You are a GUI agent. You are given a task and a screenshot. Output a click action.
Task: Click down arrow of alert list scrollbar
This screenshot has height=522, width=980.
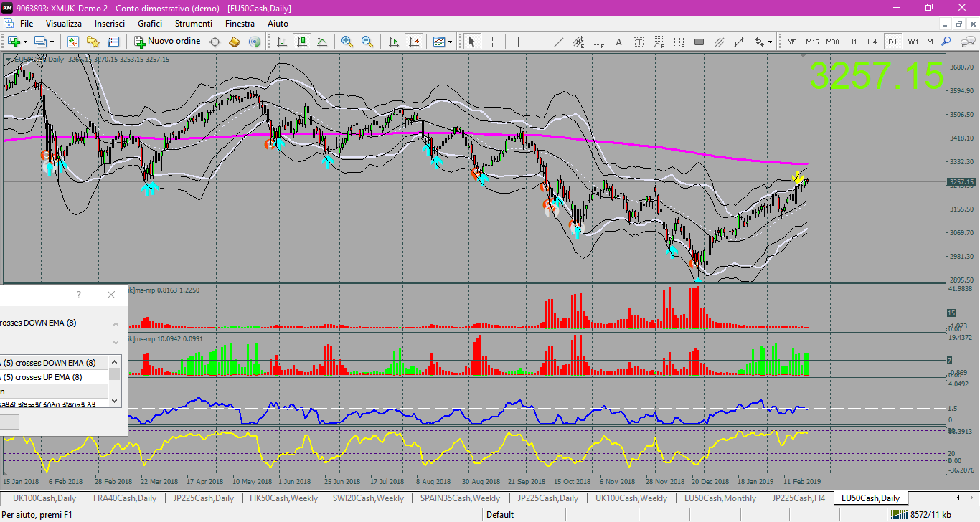click(115, 400)
